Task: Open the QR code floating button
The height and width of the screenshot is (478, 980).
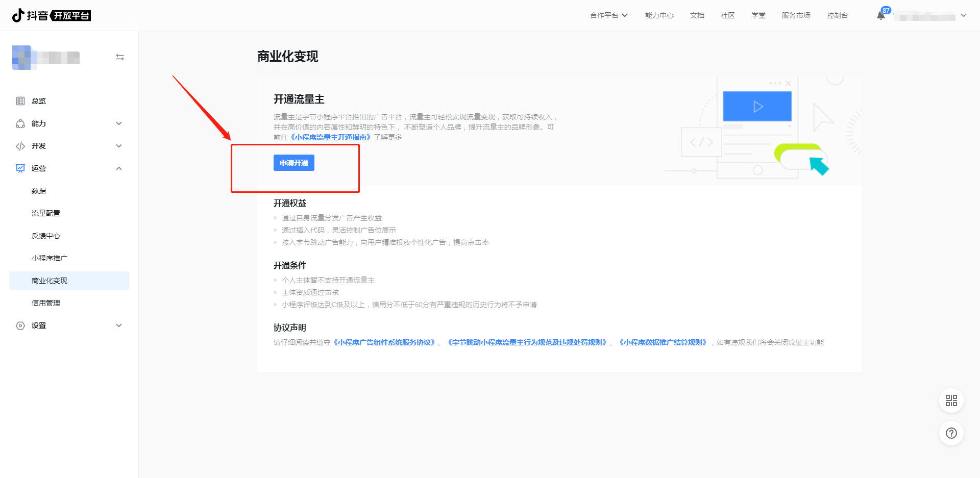Action: point(951,400)
